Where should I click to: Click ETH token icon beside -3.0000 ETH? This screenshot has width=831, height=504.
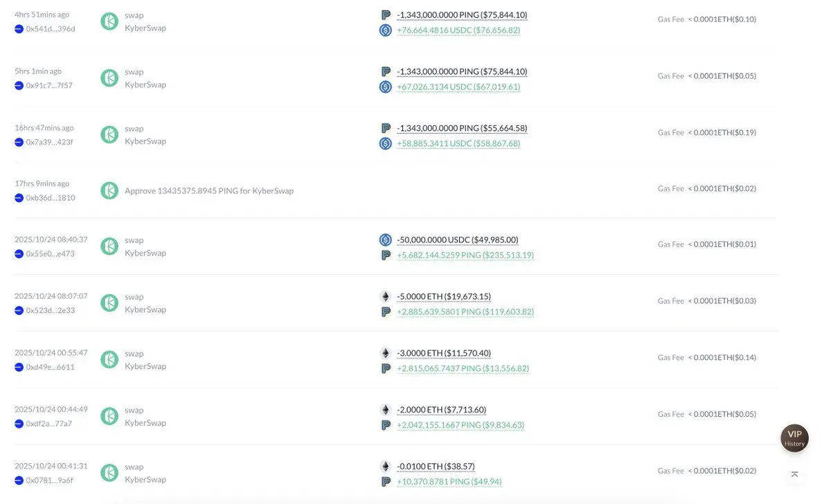[x=386, y=353]
